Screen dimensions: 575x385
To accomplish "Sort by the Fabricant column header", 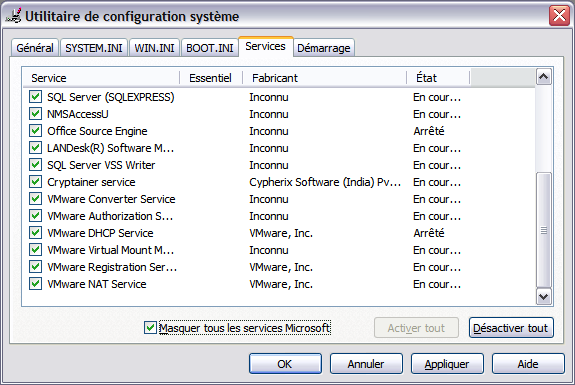I will 325,78.
